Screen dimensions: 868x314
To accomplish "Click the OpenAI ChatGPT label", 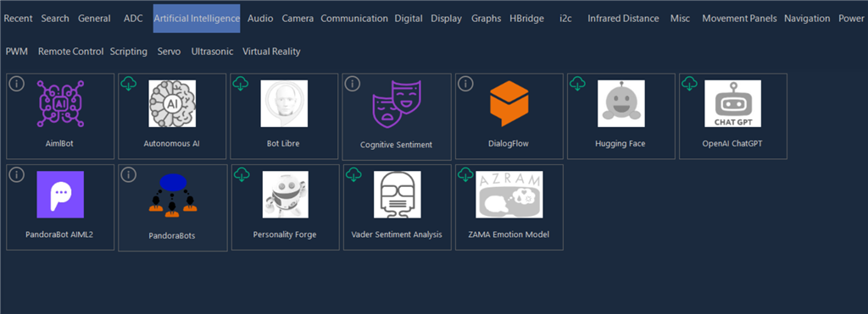I will [733, 144].
